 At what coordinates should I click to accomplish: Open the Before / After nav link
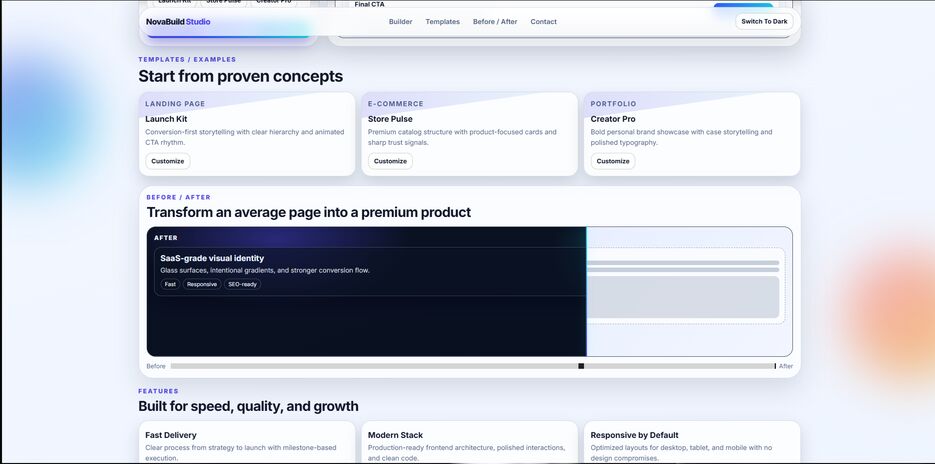[495, 21]
